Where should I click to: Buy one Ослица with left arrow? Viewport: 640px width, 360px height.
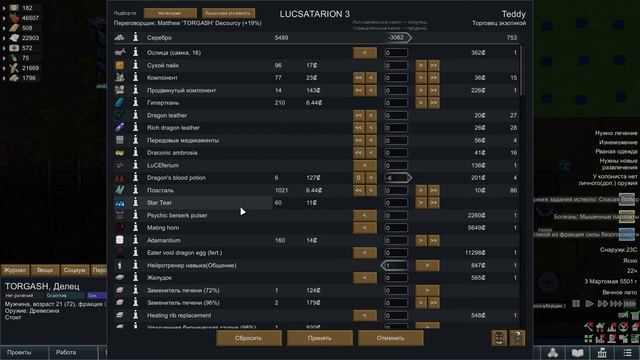(364, 53)
